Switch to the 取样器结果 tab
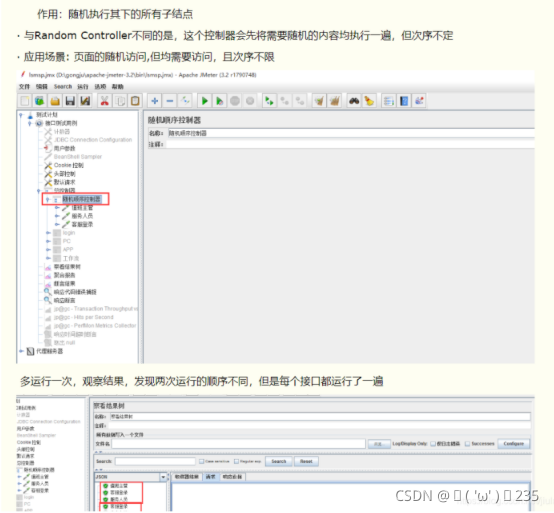This screenshot has height=513, width=554. pyautogui.click(x=187, y=477)
